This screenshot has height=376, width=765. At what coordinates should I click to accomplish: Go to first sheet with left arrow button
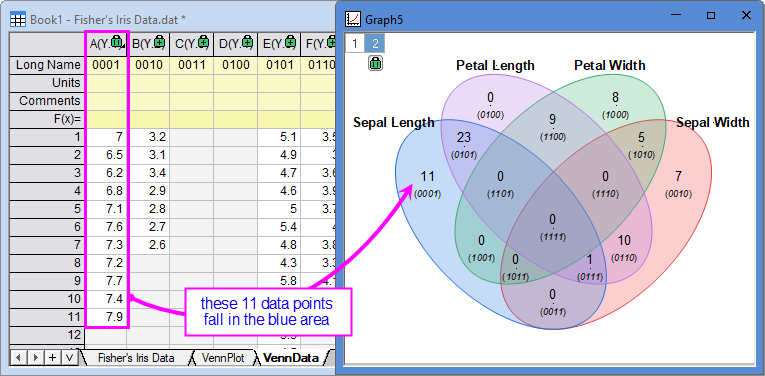(19, 357)
